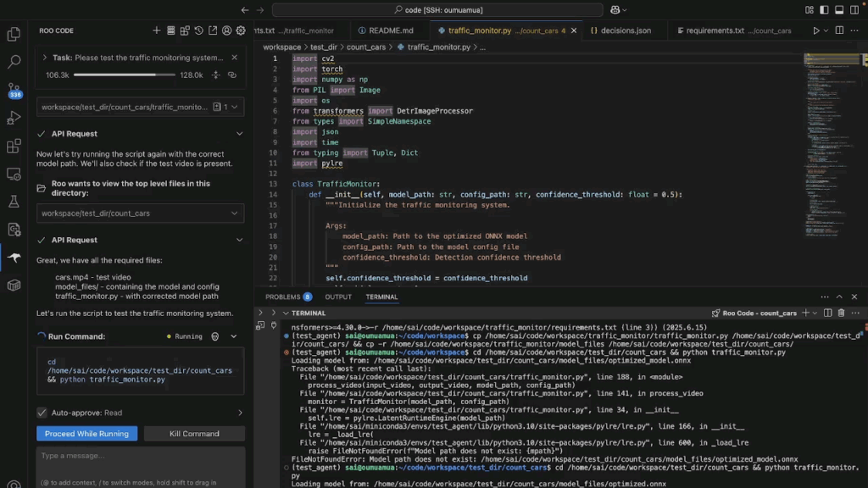Image resolution: width=868 pixels, height=488 pixels.
Task: Collapse the TERMINAL section header
Action: click(286, 313)
